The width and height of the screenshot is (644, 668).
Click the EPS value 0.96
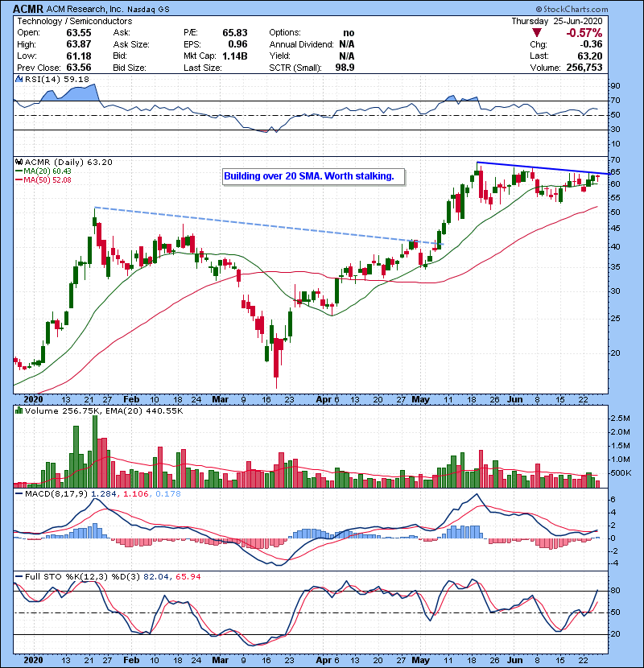pos(237,44)
